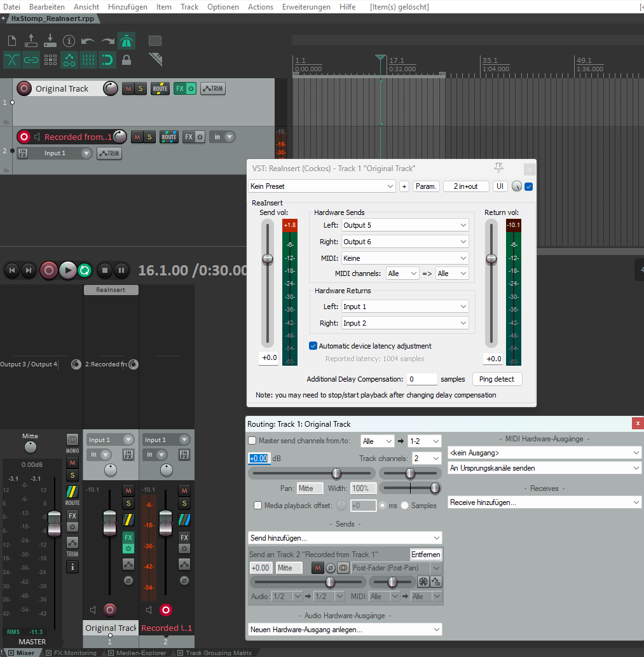Viewport: 644px width, 657px height.
Task: Go to project start transport button
Action: (12, 270)
